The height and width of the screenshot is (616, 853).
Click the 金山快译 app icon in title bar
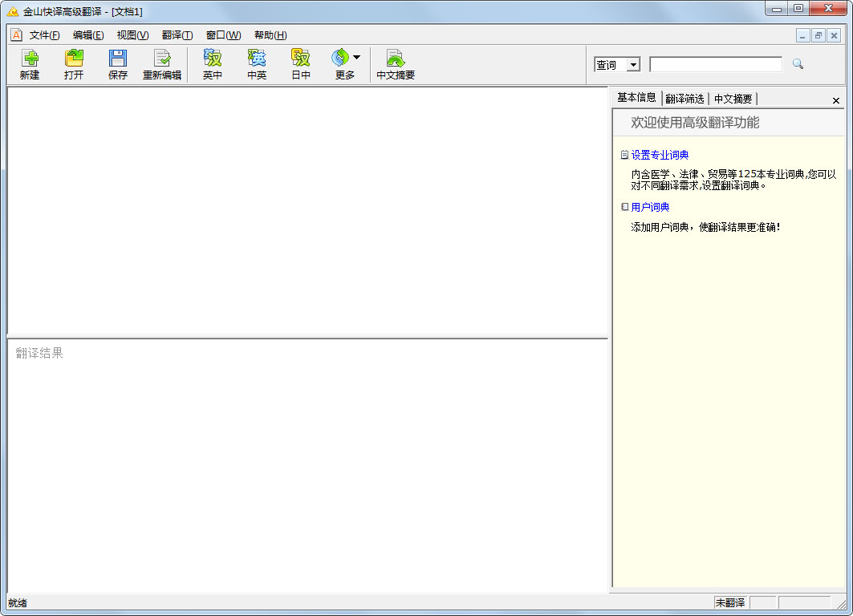[13, 11]
